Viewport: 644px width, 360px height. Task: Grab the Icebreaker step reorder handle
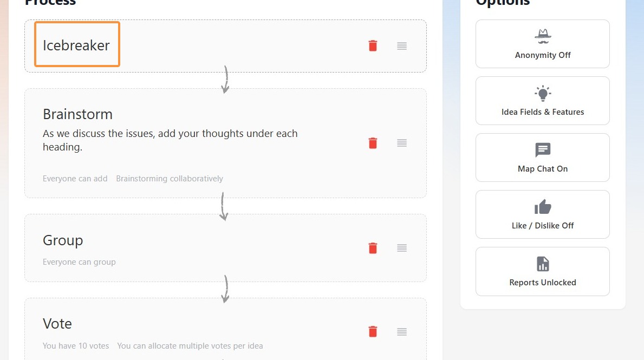pyautogui.click(x=402, y=46)
